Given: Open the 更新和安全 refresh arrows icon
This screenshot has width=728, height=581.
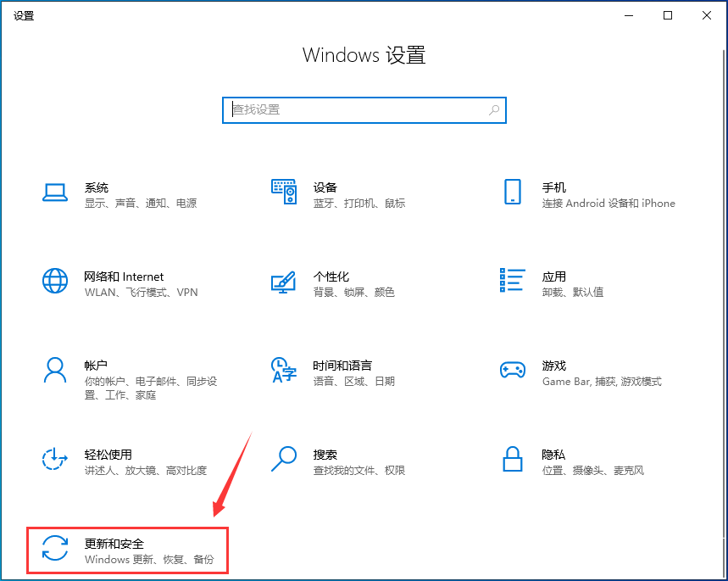Looking at the screenshot, I should pyautogui.click(x=55, y=548).
